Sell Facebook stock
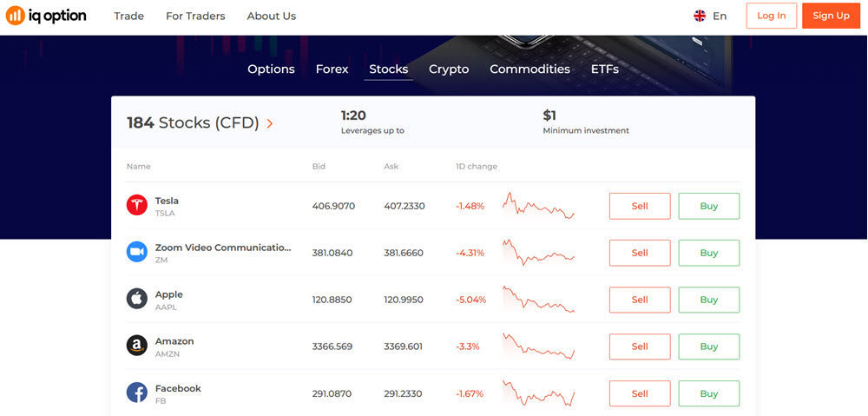The width and height of the screenshot is (868, 416). (640, 393)
